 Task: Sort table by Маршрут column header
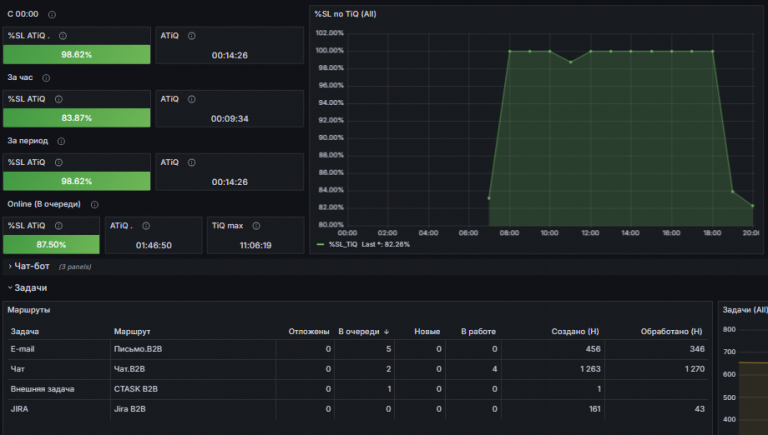coord(132,332)
